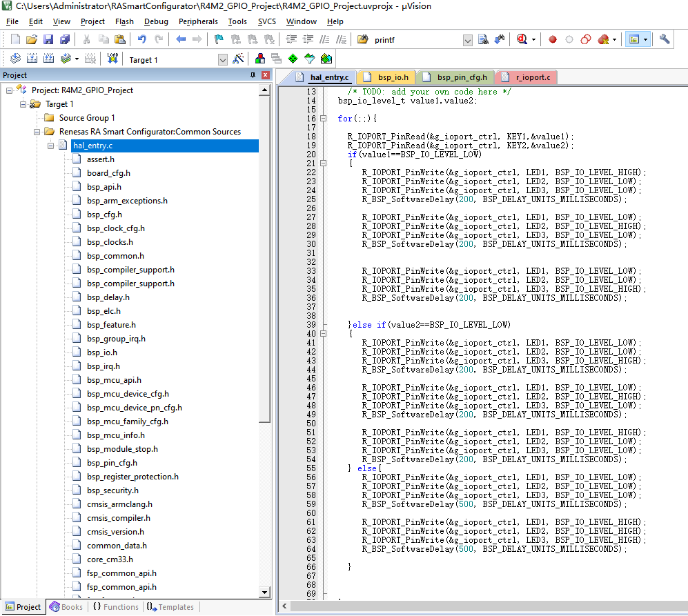Viewport: 688px width, 616px height.
Task: Collapse the Target 1 tree node
Action: (x=23, y=104)
